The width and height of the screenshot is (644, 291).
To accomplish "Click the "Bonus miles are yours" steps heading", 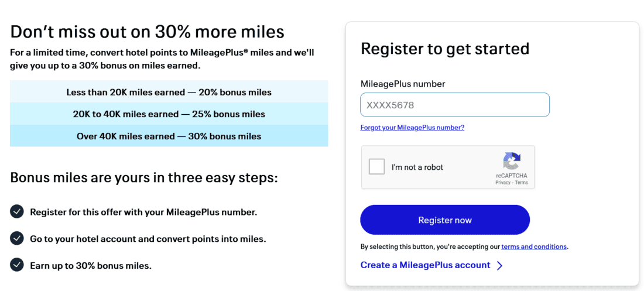I will pyautogui.click(x=144, y=177).
